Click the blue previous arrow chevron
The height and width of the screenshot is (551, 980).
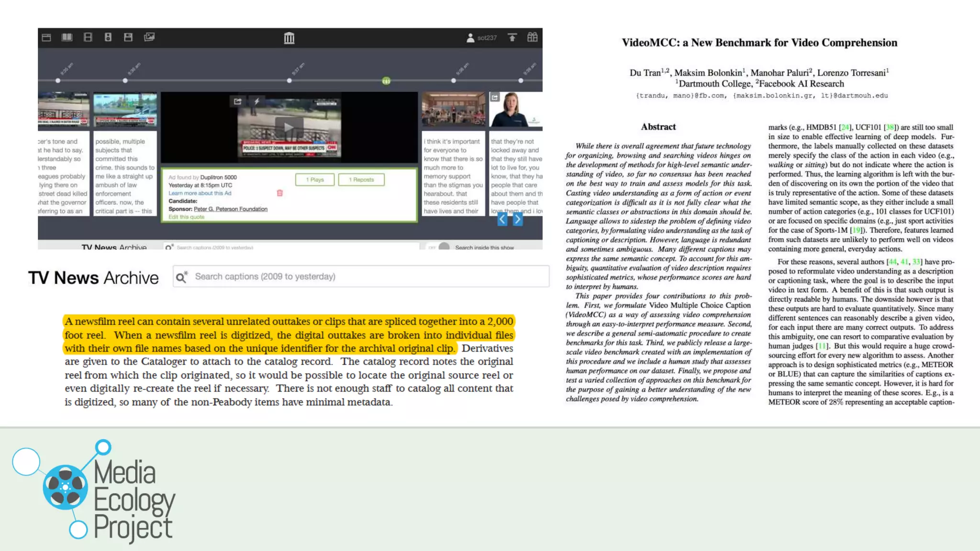(502, 220)
